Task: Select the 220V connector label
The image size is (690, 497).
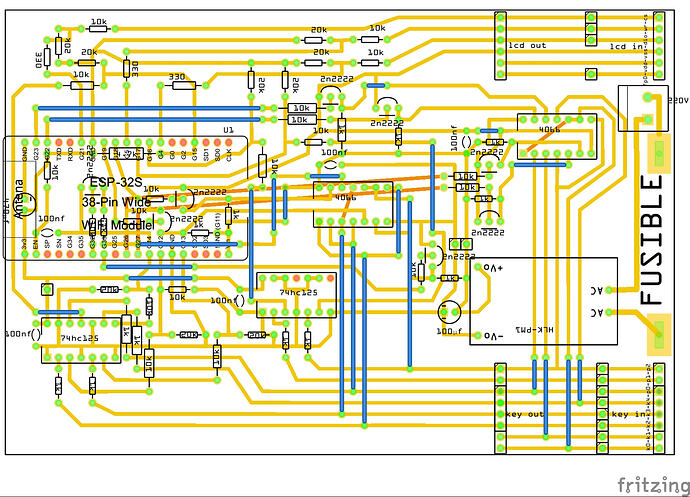Action: (x=679, y=101)
